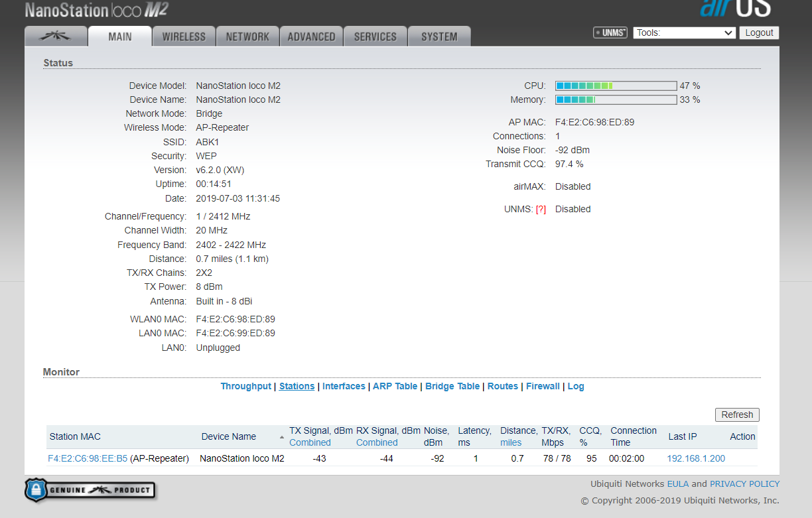The width and height of the screenshot is (812, 518).
Task: Click the sort arrow beside Device Name
Action: pyautogui.click(x=282, y=437)
